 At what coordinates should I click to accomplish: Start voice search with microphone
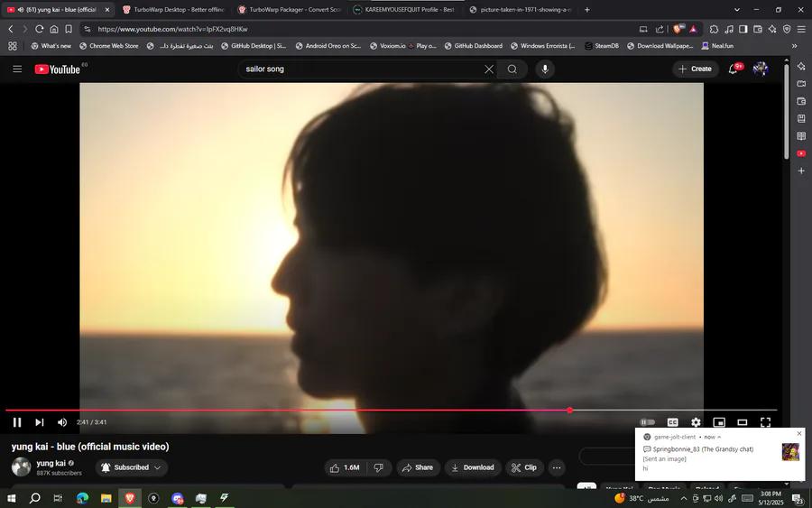(545, 69)
